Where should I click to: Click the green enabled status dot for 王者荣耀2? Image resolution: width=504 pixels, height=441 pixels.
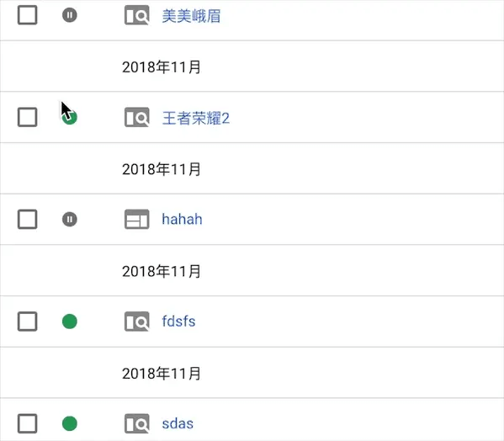point(70,117)
